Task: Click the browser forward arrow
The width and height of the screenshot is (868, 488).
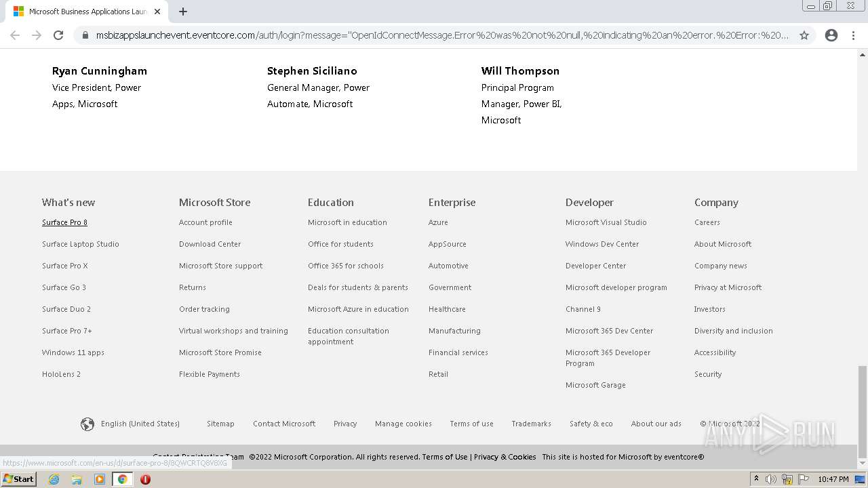Action: (x=37, y=35)
